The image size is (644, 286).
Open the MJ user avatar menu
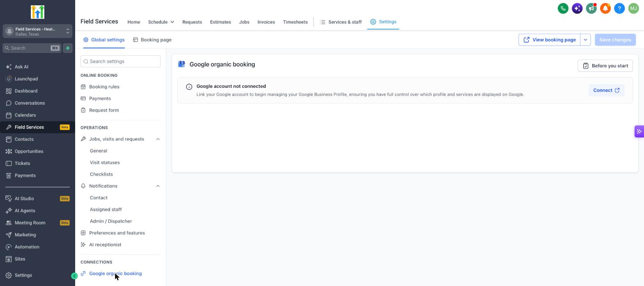633,8
